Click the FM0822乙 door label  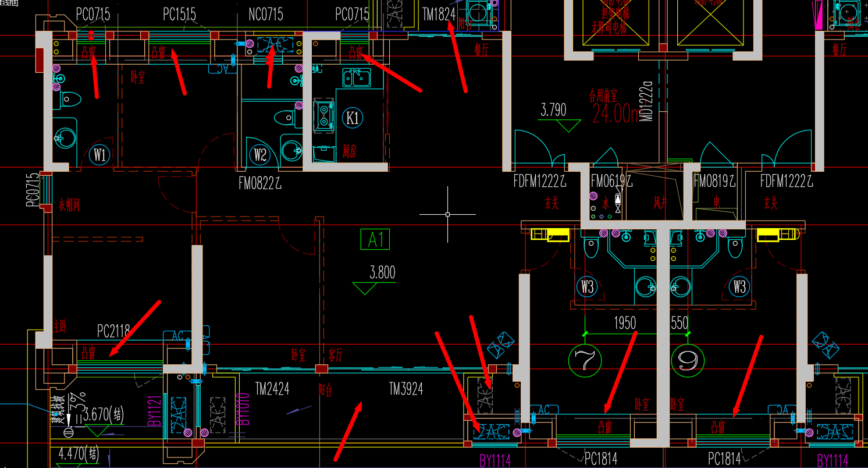click(x=260, y=183)
